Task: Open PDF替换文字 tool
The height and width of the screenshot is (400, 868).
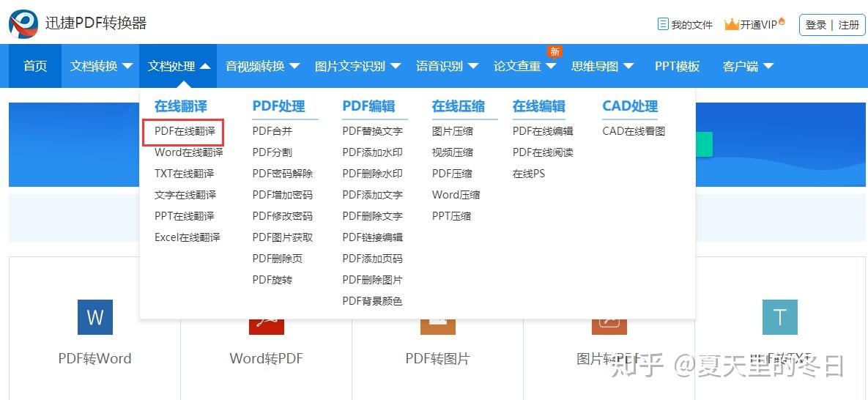Action: tap(373, 131)
